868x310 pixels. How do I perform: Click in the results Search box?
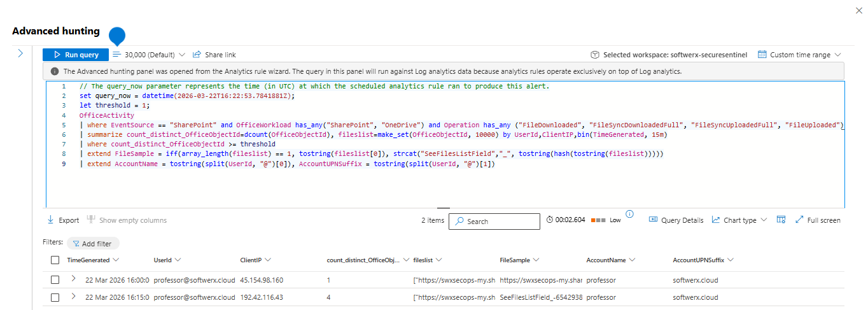494,221
